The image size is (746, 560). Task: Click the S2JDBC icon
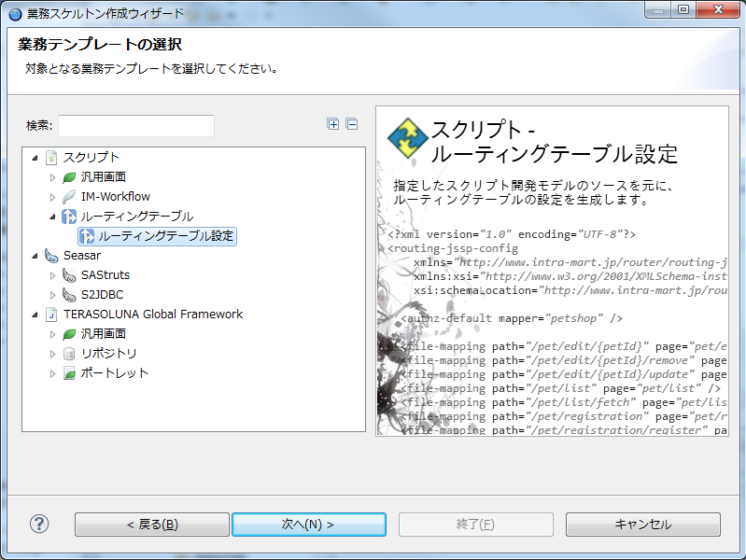(x=69, y=295)
